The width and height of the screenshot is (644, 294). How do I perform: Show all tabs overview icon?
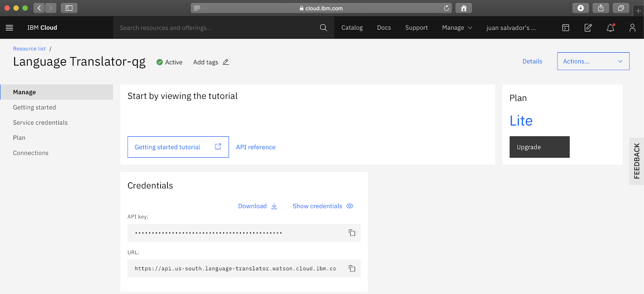pyautogui.click(x=621, y=8)
